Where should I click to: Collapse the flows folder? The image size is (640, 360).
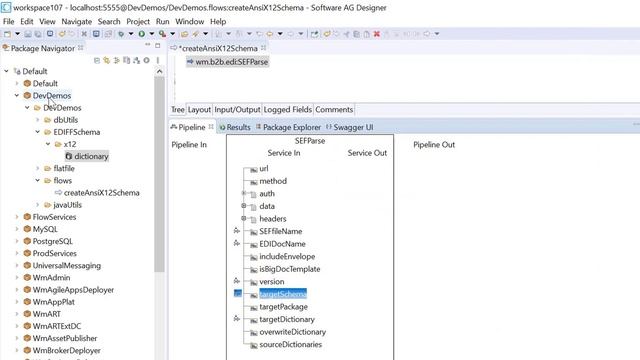click(38, 180)
